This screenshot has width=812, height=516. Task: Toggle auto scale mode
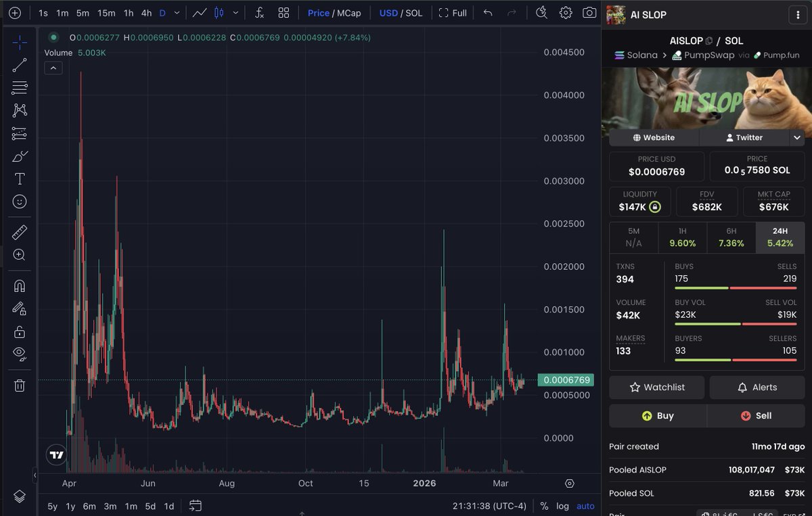[x=585, y=506]
